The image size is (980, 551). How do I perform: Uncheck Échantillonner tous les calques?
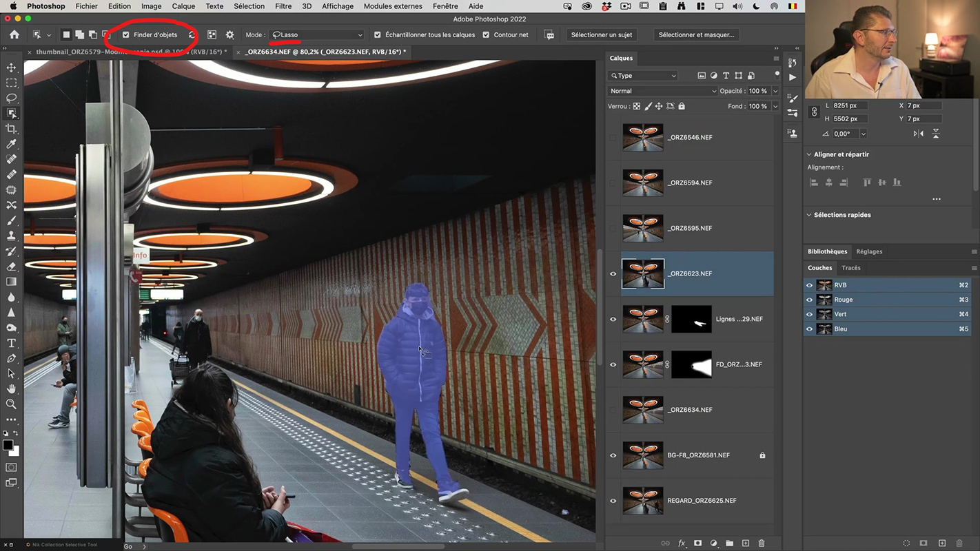pos(377,34)
